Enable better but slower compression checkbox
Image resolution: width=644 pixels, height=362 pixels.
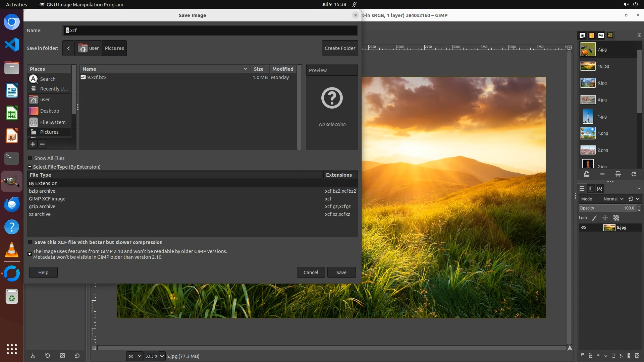click(30, 242)
